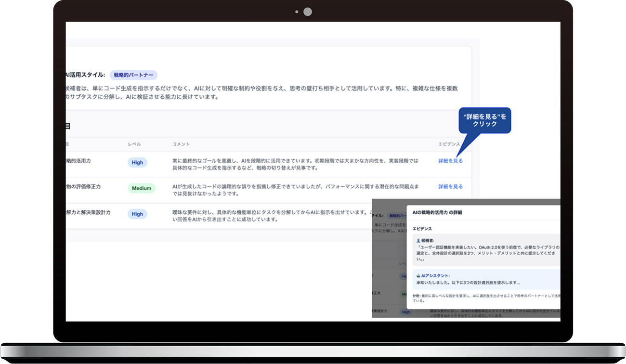
Task: Click the candidate person icon in evidence popup
Action: tap(418, 240)
